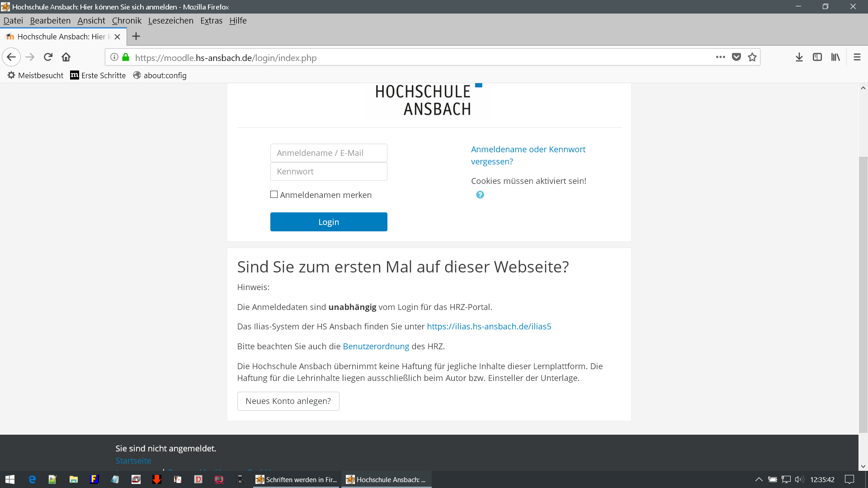Open page actions three-dot menu

click(720, 57)
